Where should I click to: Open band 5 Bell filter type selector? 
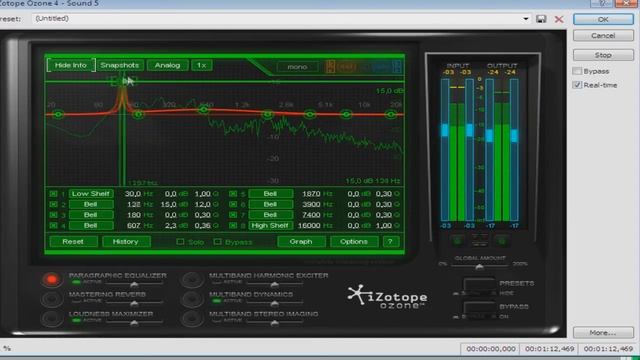tap(270, 194)
